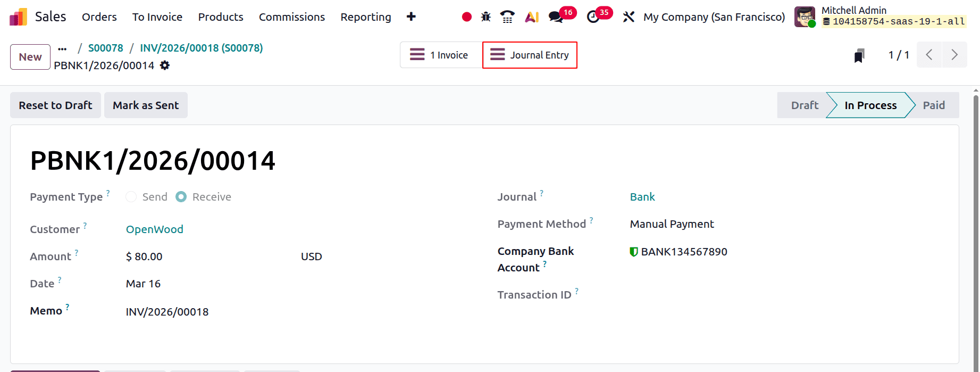Screen dimensions: 980x372
Task: Open the 1 Invoice smart button
Action: pos(441,55)
